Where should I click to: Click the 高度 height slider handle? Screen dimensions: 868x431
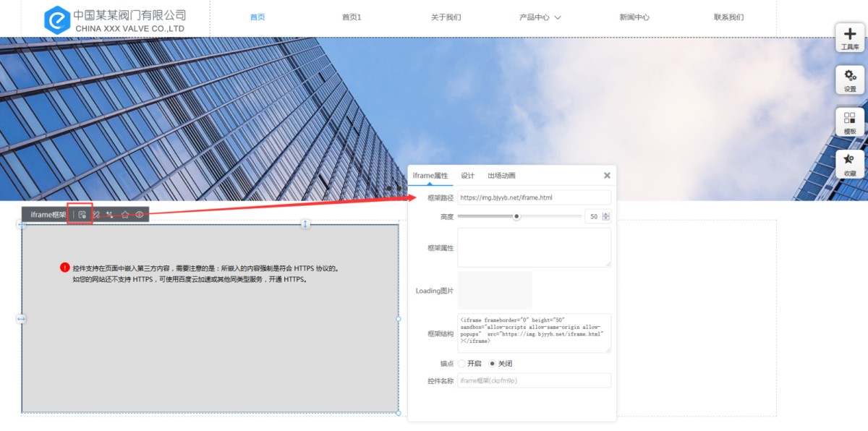(516, 216)
